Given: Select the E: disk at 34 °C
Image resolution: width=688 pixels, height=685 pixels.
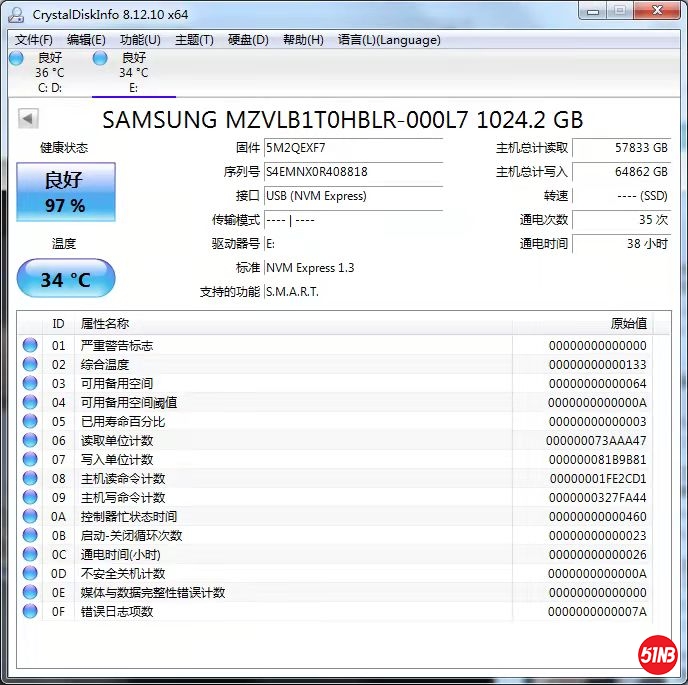Looking at the screenshot, I should pos(134,72).
